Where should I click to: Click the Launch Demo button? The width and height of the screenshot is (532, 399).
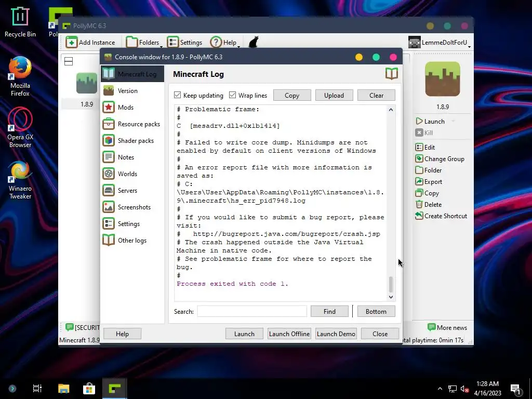tap(336, 334)
